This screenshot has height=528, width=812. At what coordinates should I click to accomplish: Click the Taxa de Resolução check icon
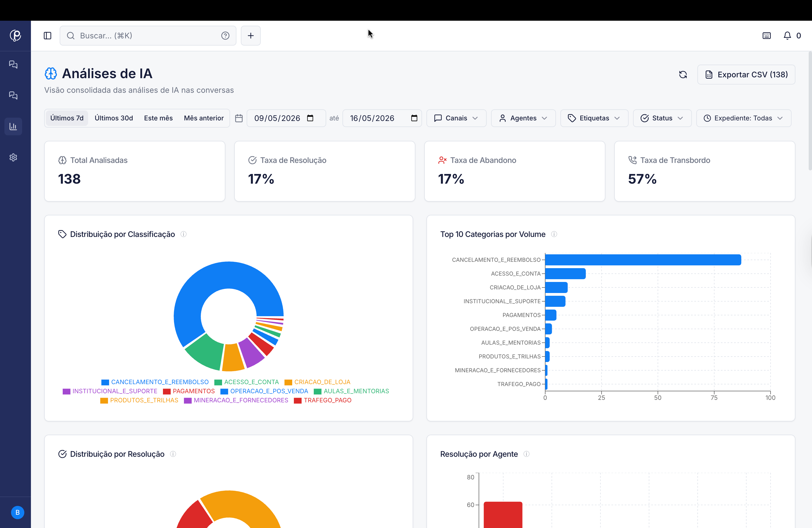coord(252,160)
